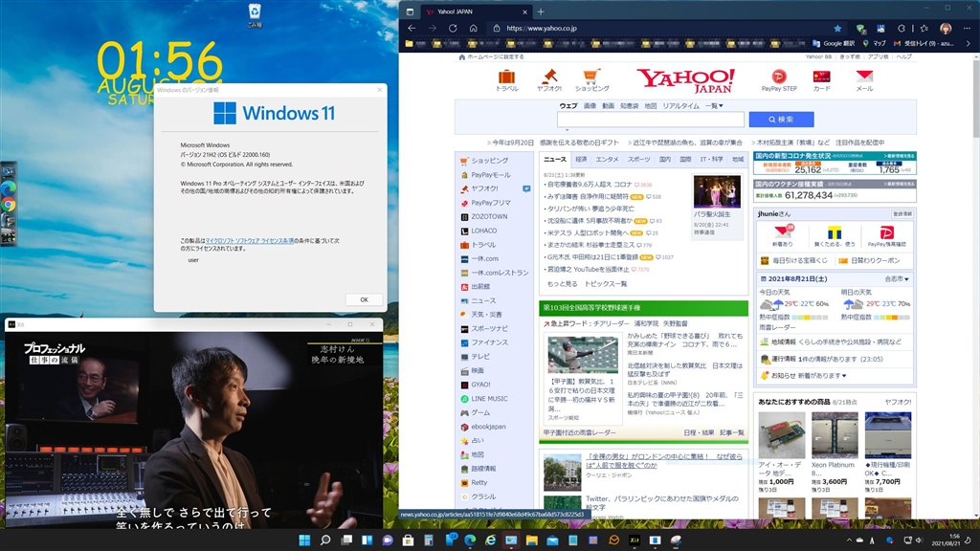Expand the 一覧 search category dropdown
Image resolution: width=980 pixels, height=551 pixels.
pyautogui.click(x=714, y=106)
